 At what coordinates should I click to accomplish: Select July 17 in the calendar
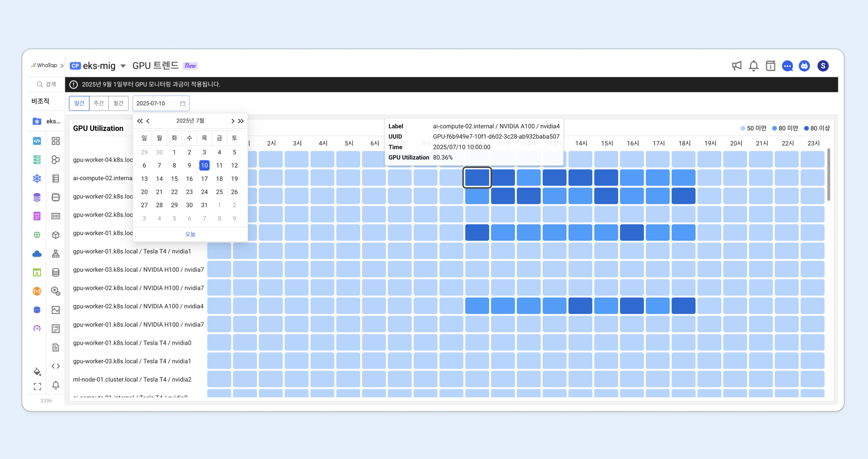204,179
